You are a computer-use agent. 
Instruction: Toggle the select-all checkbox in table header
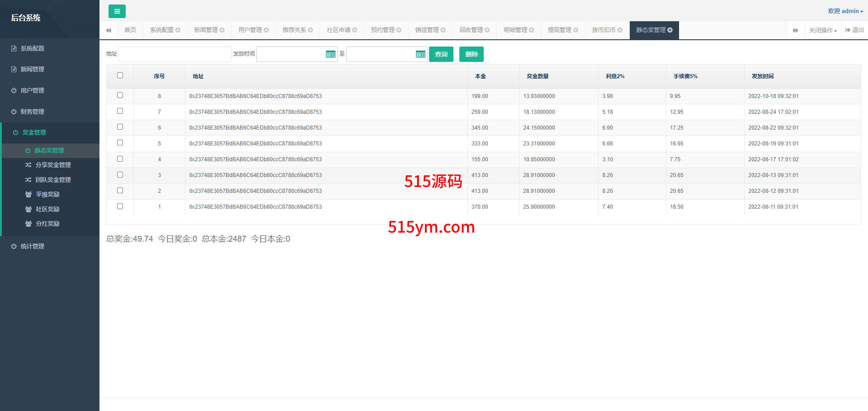(120, 75)
